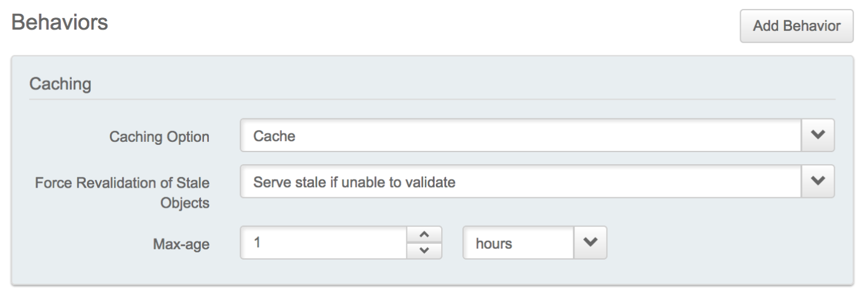Click the Add Behavior button
The image size is (868, 297).
(796, 26)
